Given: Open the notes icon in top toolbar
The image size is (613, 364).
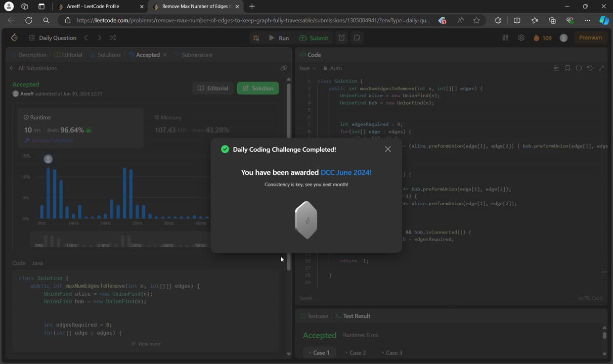Looking at the screenshot, I should 357,38.
